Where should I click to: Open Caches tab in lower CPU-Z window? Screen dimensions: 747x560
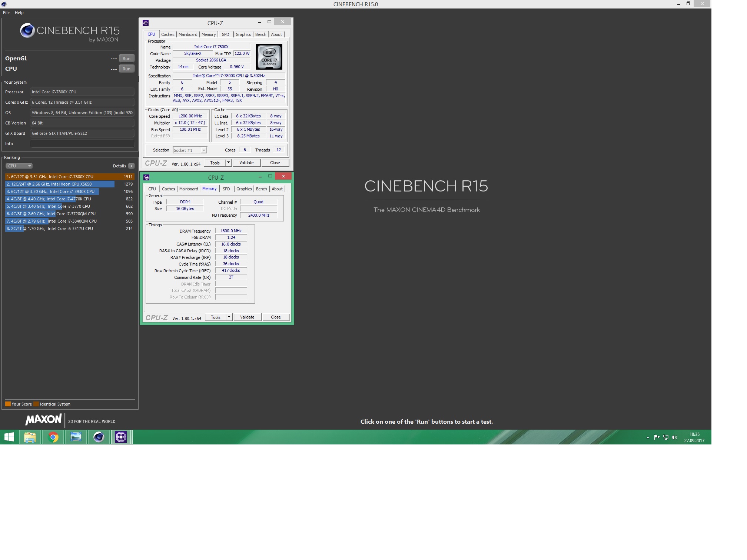(x=169, y=189)
